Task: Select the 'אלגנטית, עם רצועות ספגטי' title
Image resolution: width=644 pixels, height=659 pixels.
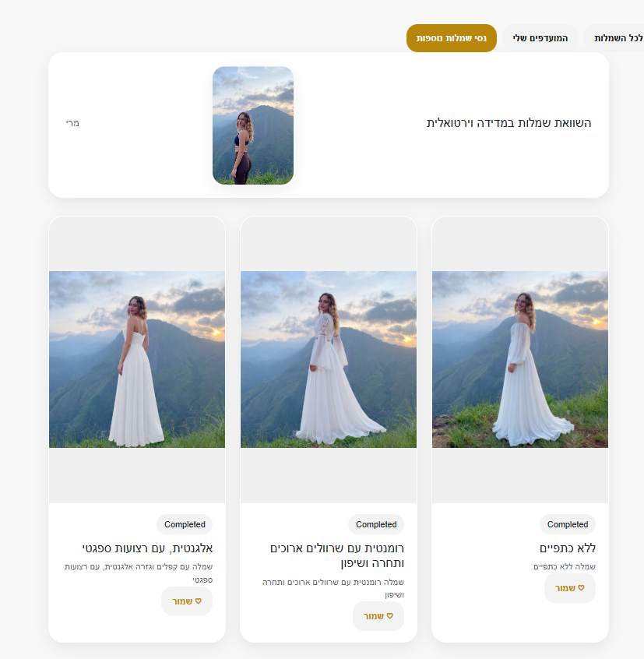Action: 147,548
